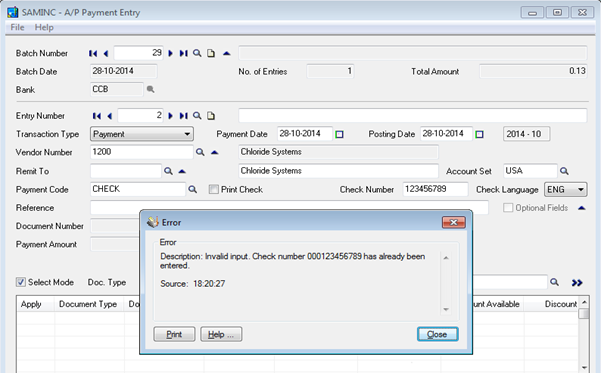Image resolution: width=601 pixels, height=373 pixels.
Task: Click Payment Date field
Action: [x=305, y=134]
